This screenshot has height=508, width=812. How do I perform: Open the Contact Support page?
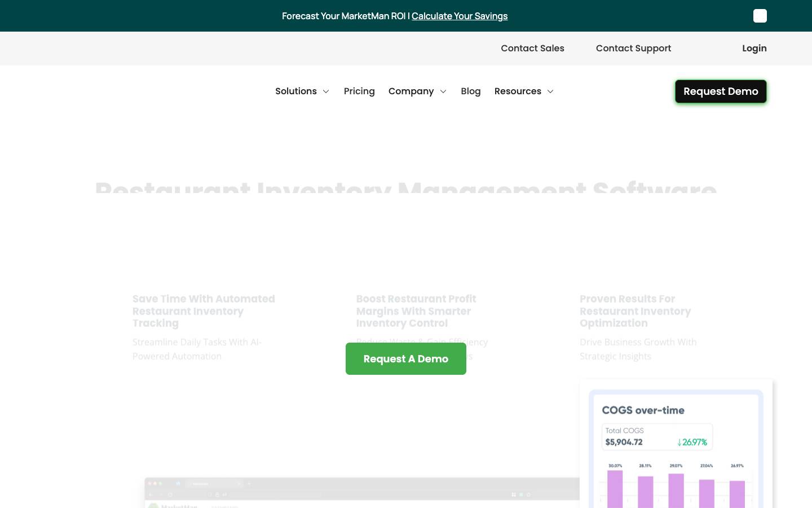633,49
